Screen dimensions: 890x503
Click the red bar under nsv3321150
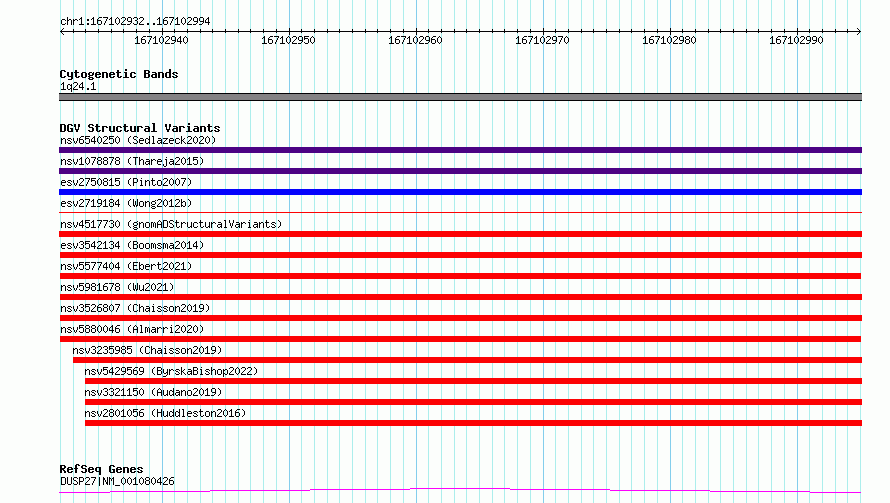click(x=473, y=402)
